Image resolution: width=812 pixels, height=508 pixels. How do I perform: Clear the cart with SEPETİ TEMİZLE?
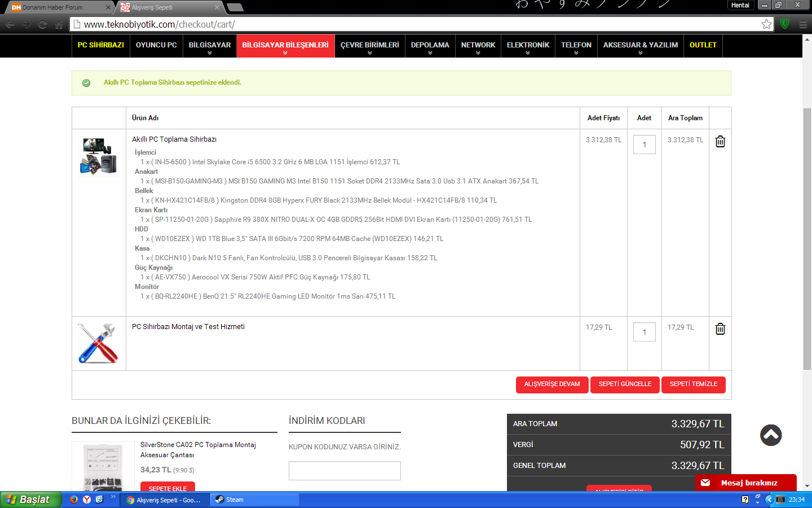click(693, 384)
